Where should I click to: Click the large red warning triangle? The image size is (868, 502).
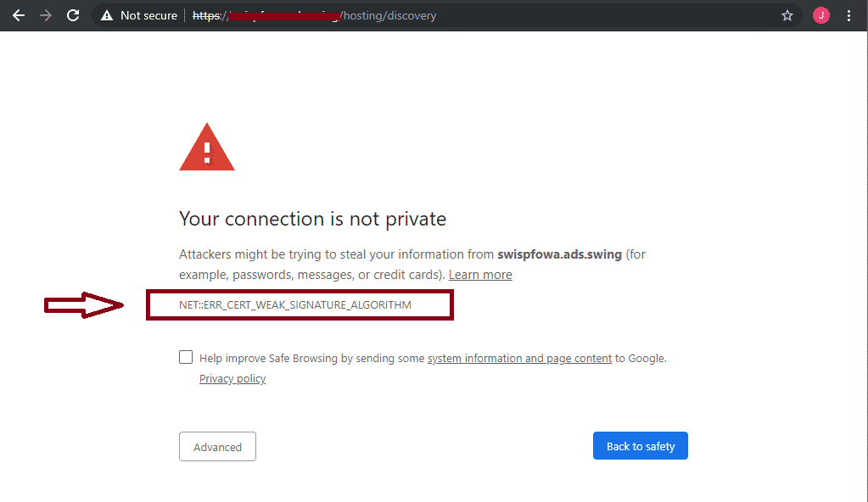tap(207, 148)
